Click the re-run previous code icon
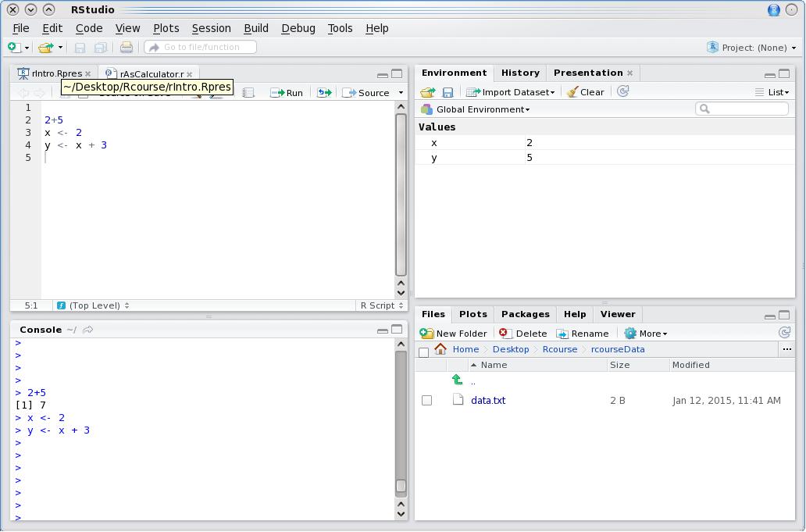Image resolution: width=806 pixels, height=532 pixels. pyautogui.click(x=324, y=92)
